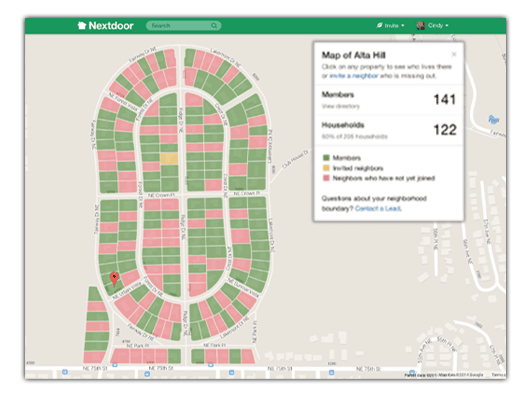Click the Households count 122
This screenshot has height=395, width=528.
[x=445, y=130]
